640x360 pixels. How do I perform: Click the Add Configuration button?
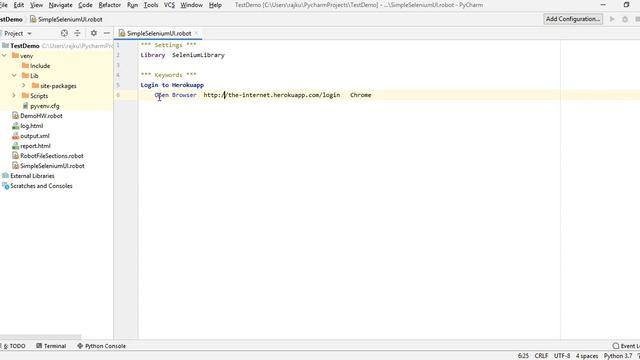[x=573, y=19]
